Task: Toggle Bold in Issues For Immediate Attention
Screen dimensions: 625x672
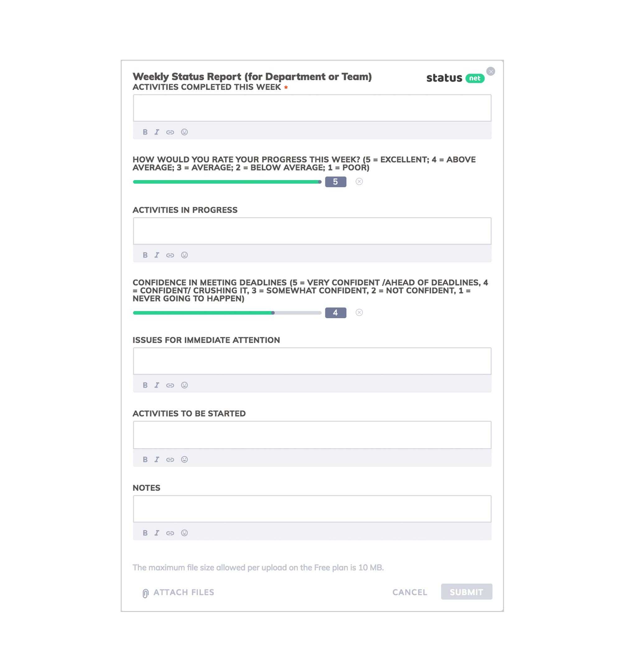Action: [x=145, y=385]
